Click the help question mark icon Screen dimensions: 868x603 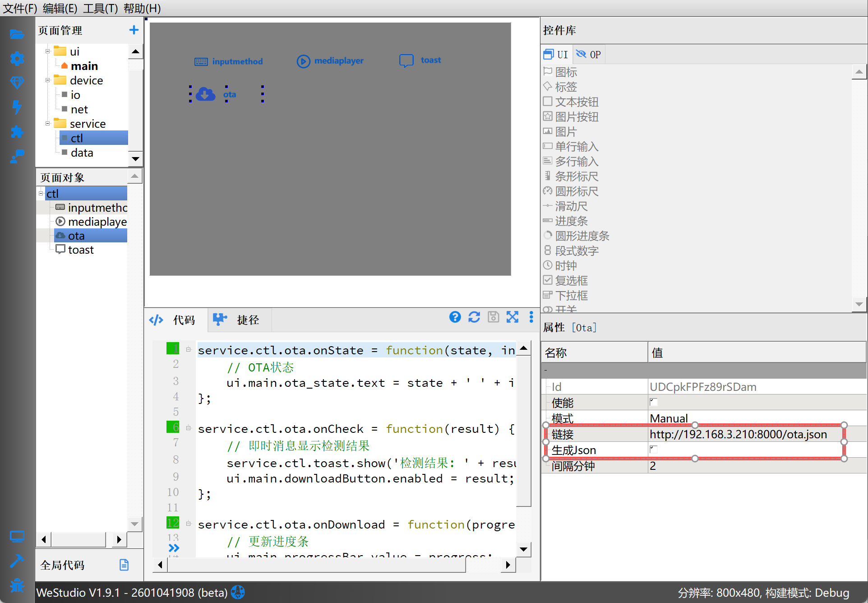(455, 317)
